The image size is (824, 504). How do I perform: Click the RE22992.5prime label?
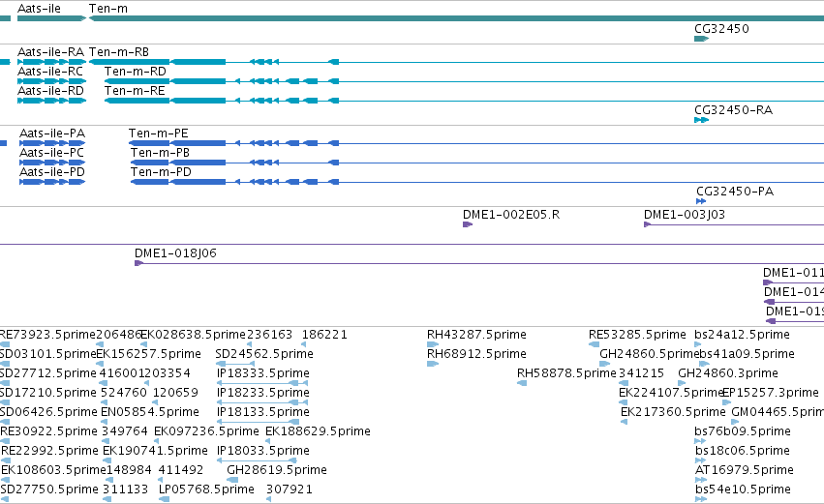(x=50, y=451)
